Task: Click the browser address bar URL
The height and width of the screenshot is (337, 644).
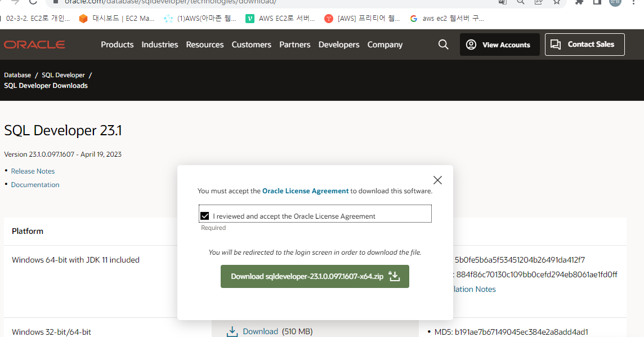Action: click(x=171, y=2)
